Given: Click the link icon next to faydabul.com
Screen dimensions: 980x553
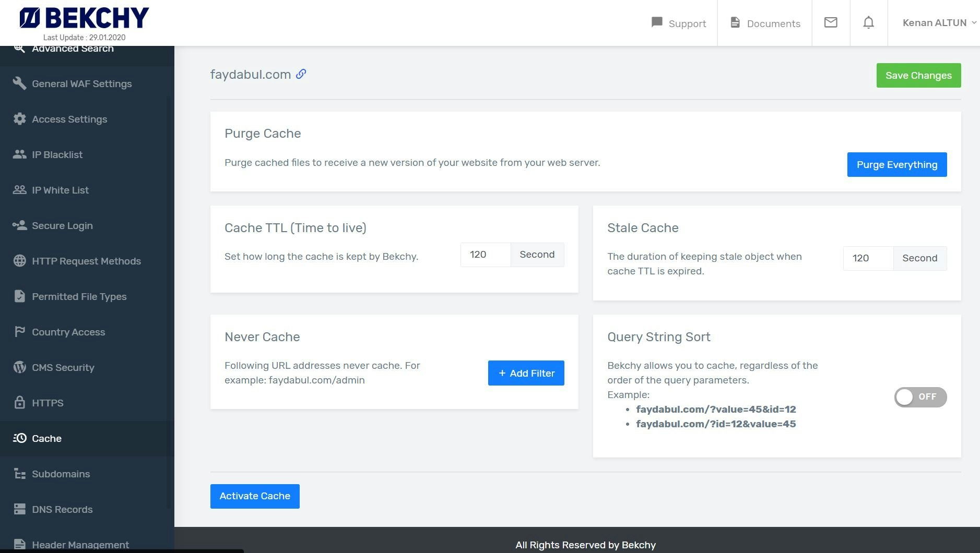Looking at the screenshot, I should [x=301, y=74].
